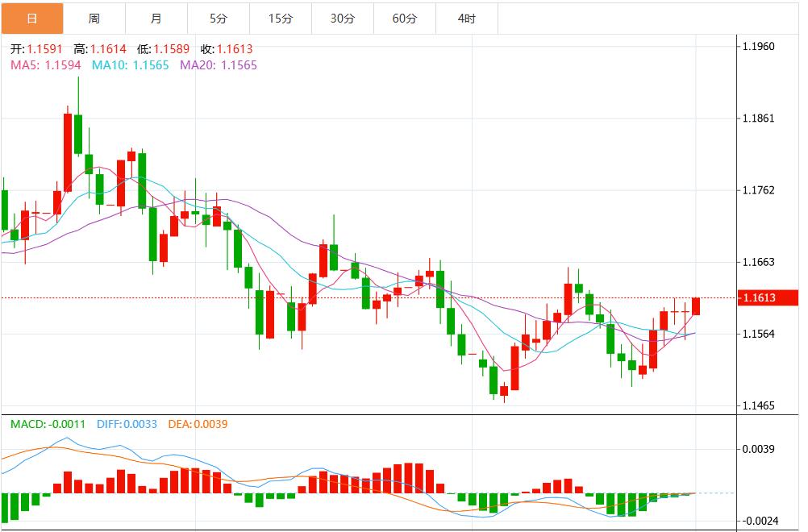This screenshot has width=808, height=532.
Task: Click the MACD value label
Action: (48, 423)
